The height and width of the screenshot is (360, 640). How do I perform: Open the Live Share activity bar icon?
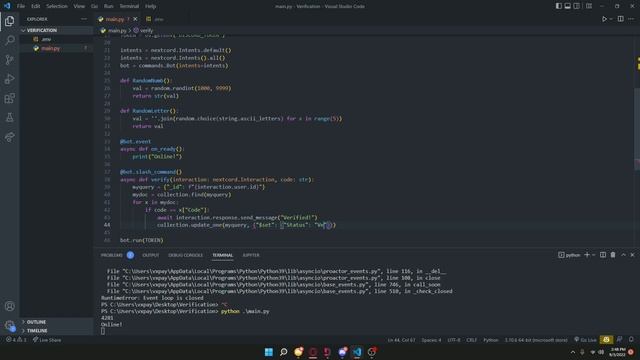pos(10,137)
